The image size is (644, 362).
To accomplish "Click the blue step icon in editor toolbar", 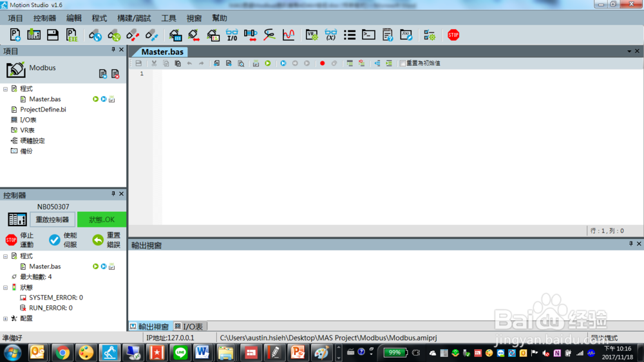I will 283,63.
